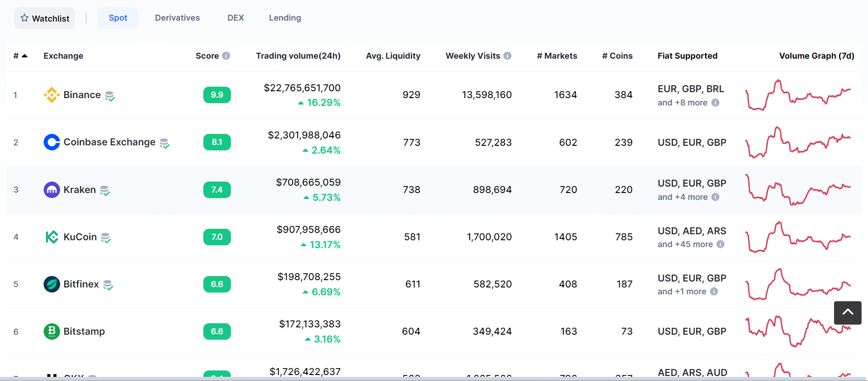The image size is (868, 381).
Task: Click Bitstamp volume $172,133,383
Action: click(x=310, y=324)
